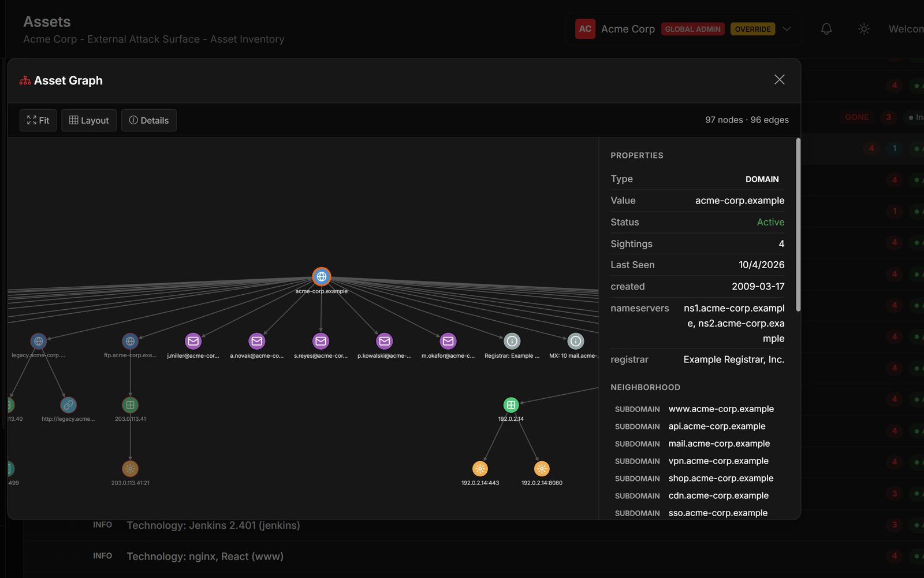Image resolution: width=924 pixels, height=578 pixels.
Task: Select the j.miller@acme-cor... email node
Action: (x=193, y=341)
